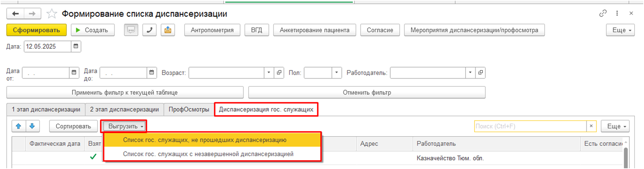The image size is (644, 169).
Task: Click the back navigation arrow
Action: pos(15,14)
